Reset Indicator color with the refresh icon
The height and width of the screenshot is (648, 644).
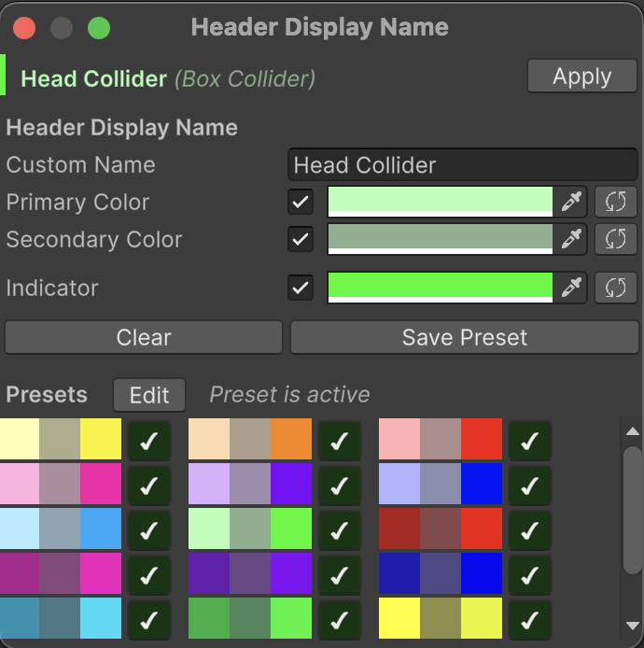click(x=615, y=288)
